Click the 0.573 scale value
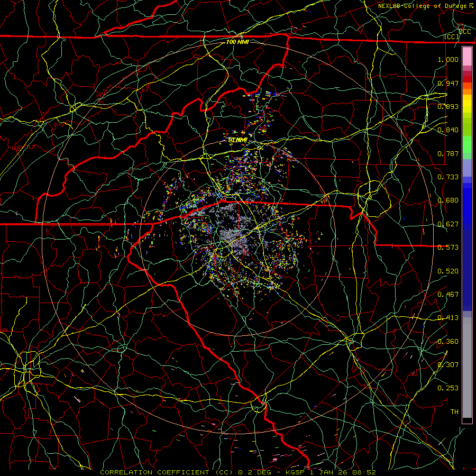 448,248
